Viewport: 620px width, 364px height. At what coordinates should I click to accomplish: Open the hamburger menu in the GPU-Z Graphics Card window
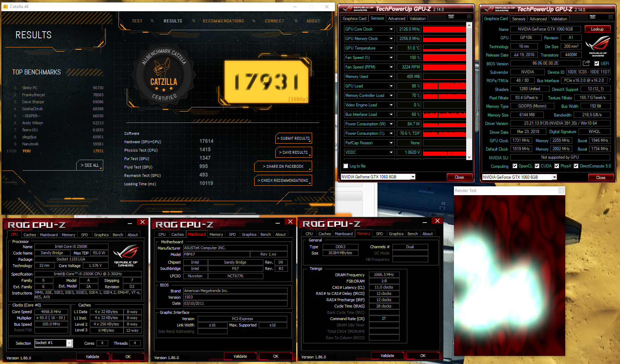(611, 17)
